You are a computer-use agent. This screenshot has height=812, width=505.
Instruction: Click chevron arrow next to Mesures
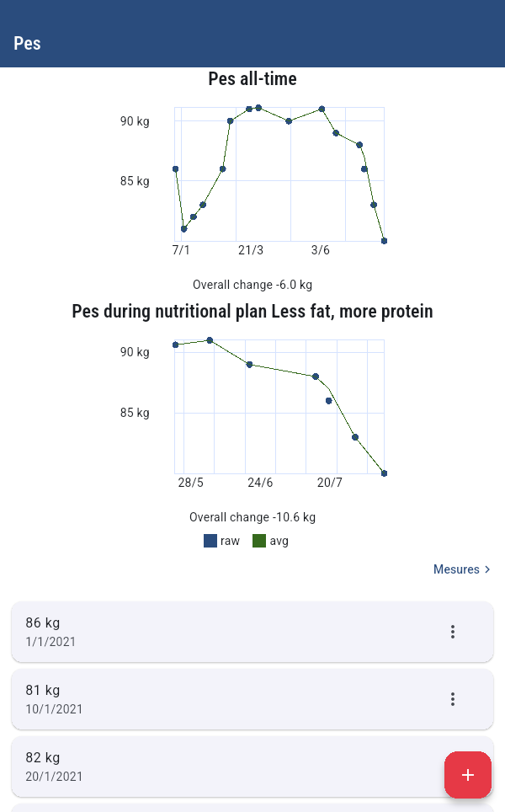pos(487,569)
